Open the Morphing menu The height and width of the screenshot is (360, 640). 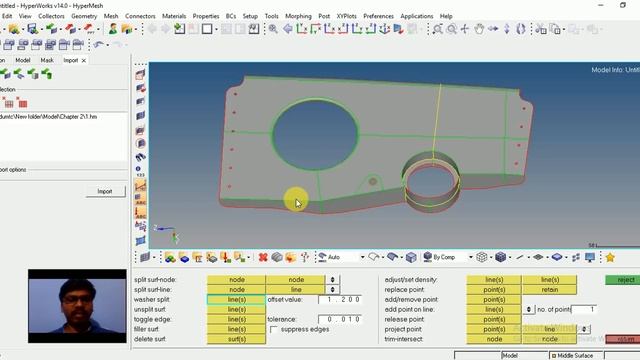tap(298, 16)
